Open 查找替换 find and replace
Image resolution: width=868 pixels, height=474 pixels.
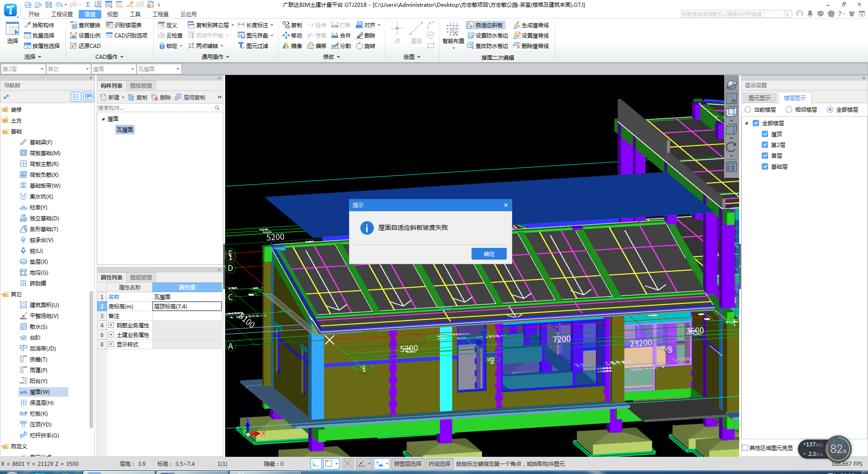(x=85, y=25)
